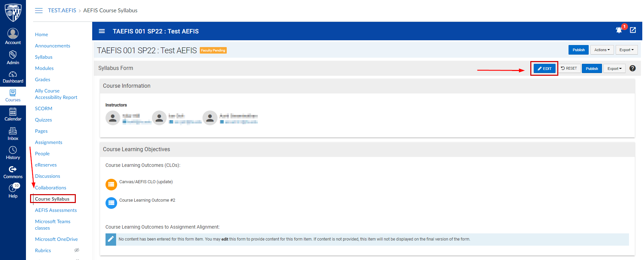Click the bold edit word in notice
The height and width of the screenshot is (260, 644).
tap(225, 239)
